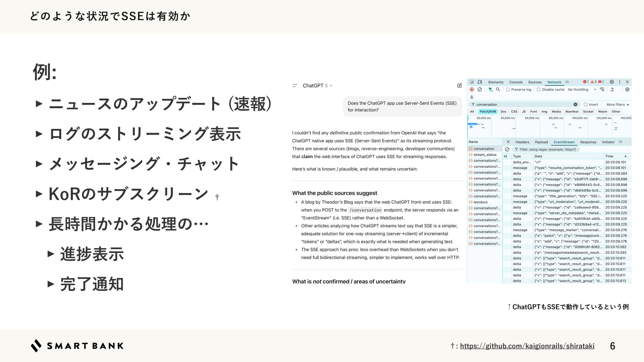This screenshot has height=362, width=644.
Task: Import HAR file upload icon
Action: (612, 89)
